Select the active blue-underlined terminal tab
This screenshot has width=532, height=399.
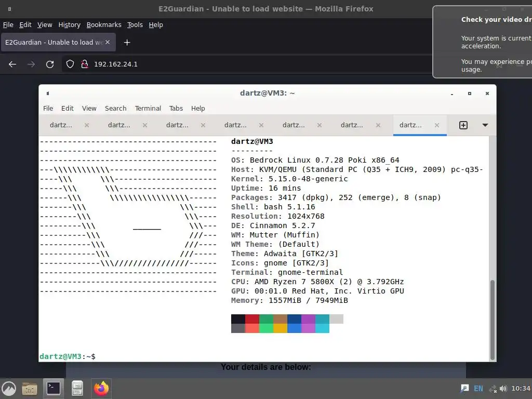pyautogui.click(x=420, y=125)
